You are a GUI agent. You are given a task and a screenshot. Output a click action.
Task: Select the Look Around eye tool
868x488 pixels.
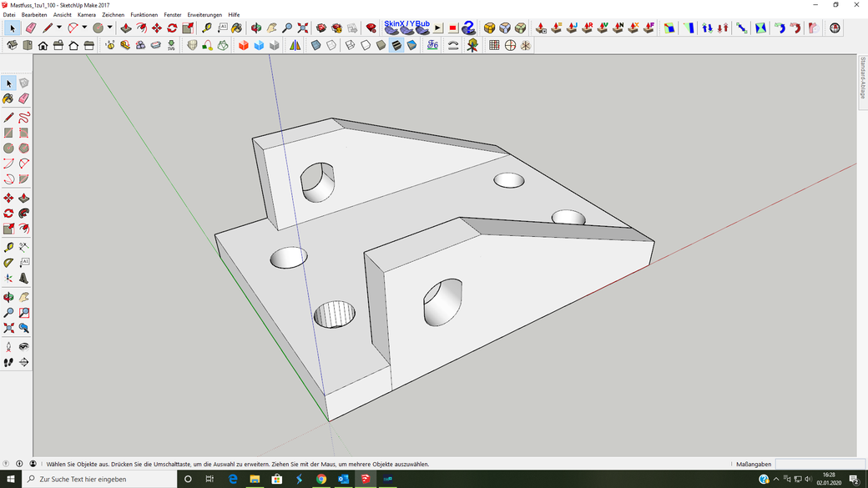[24, 347]
